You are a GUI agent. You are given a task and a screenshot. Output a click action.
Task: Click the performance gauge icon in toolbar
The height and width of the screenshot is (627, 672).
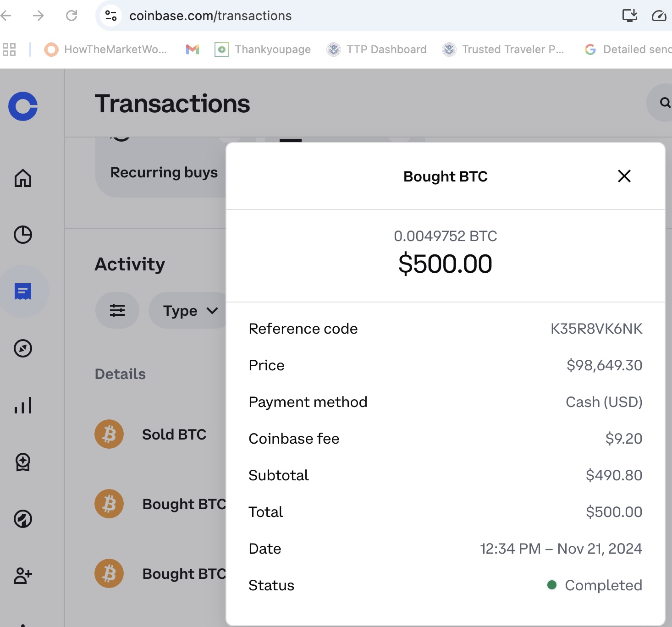pyautogui.click(x=659, y=16)
